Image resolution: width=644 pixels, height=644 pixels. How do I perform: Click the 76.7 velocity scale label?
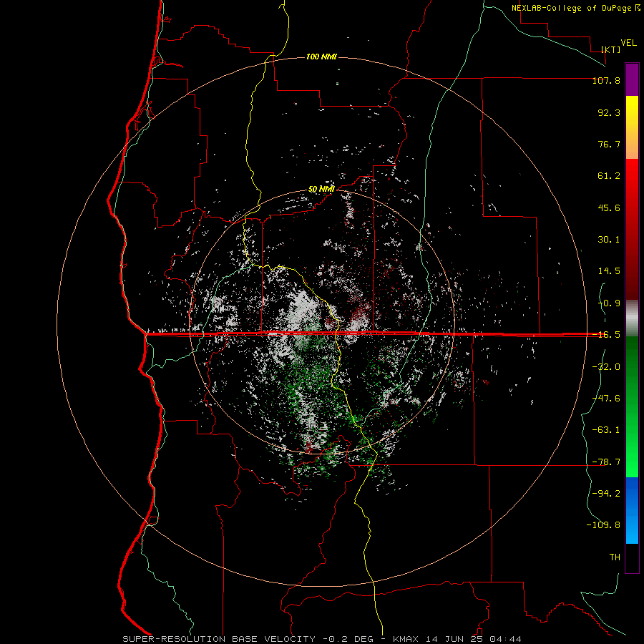coord(609,144)
